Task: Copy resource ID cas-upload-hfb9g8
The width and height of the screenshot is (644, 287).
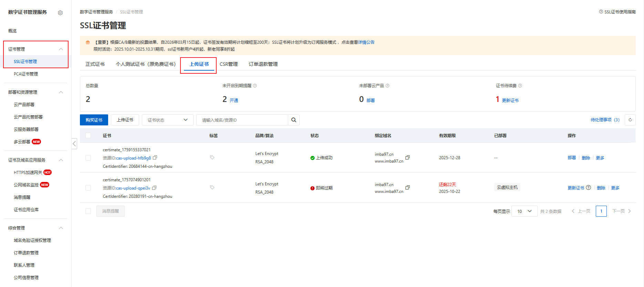Action: pyautogui.click(x=155, y=158)
